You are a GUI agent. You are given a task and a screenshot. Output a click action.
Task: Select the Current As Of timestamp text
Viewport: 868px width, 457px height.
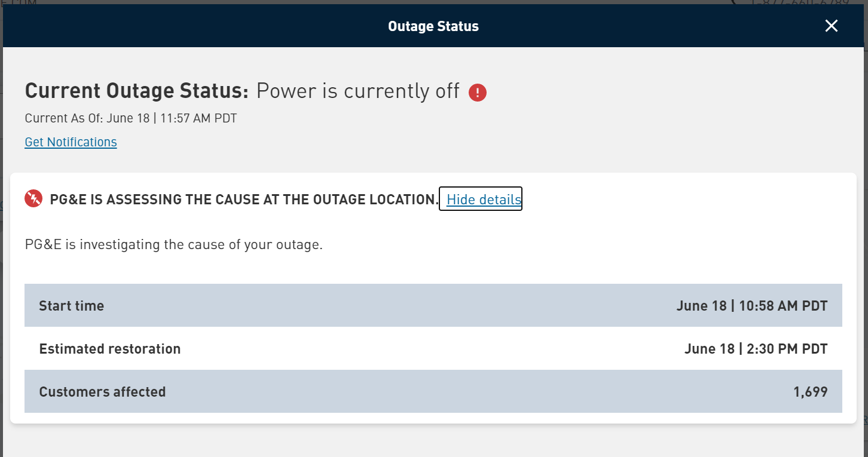[130, 118]
